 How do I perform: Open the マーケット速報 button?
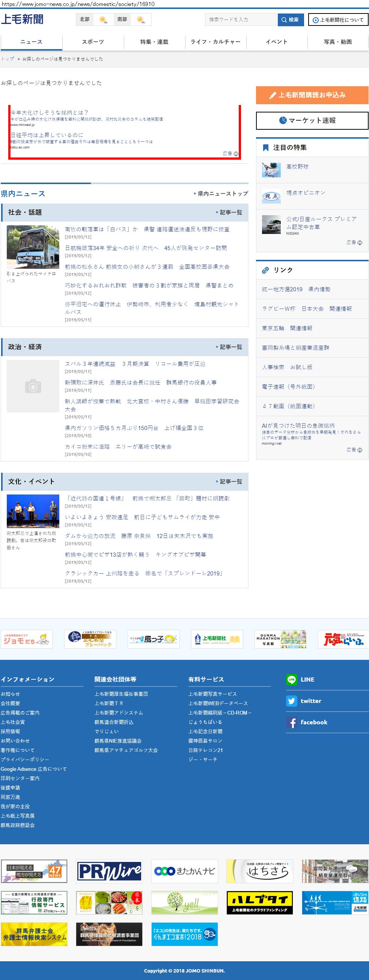[312, 121]
